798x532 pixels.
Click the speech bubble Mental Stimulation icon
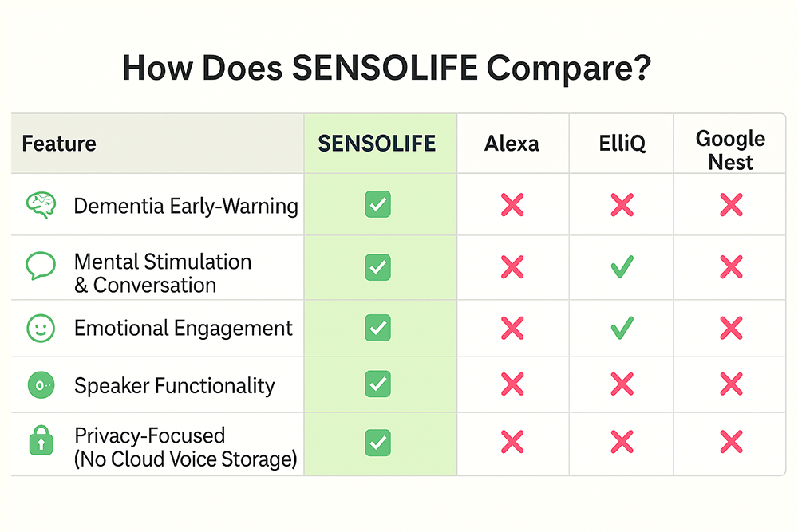click(x=40, y=266)
